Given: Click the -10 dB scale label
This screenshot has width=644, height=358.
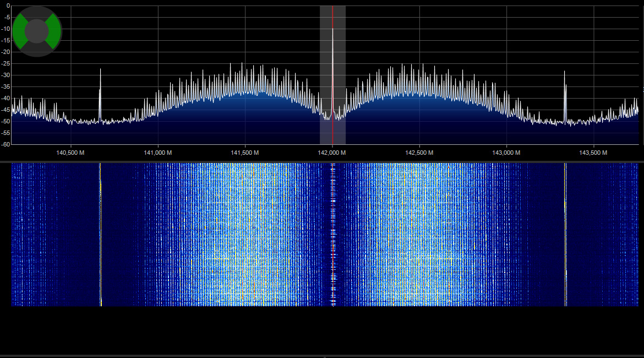Looking at the screenshot, I should [x=6, y=29].
